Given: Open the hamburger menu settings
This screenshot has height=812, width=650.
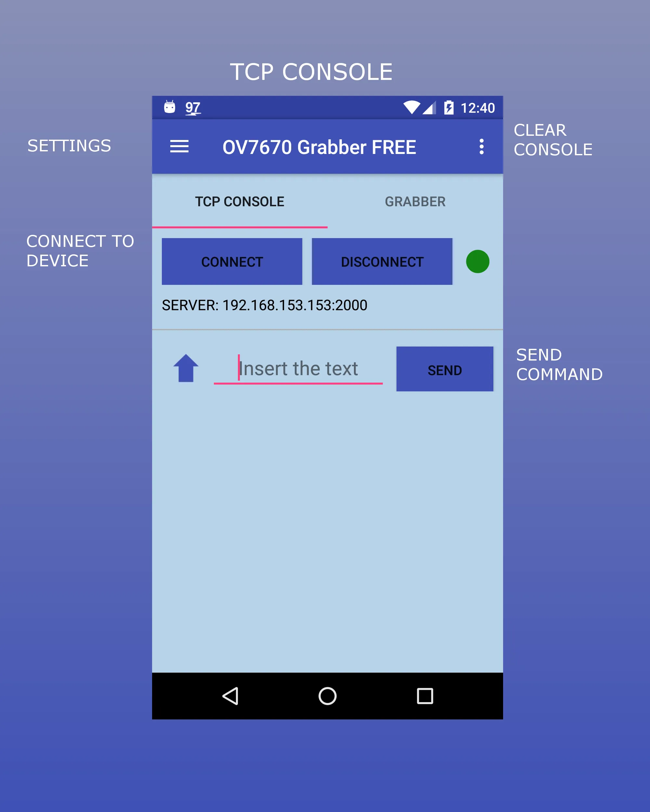Looking at the screenshot, I should click(x=179, y=145).
